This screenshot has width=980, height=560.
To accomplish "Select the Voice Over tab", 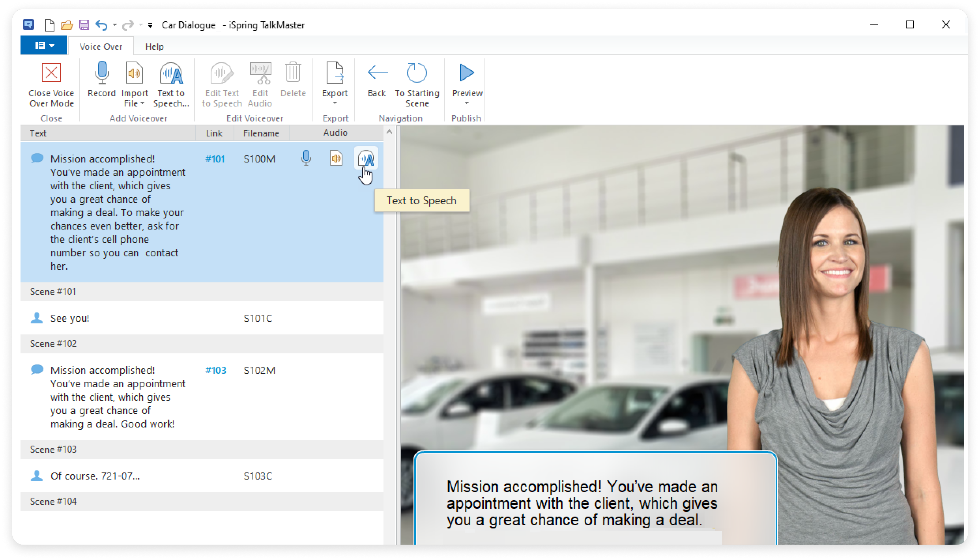I will [x=101, y=47].
